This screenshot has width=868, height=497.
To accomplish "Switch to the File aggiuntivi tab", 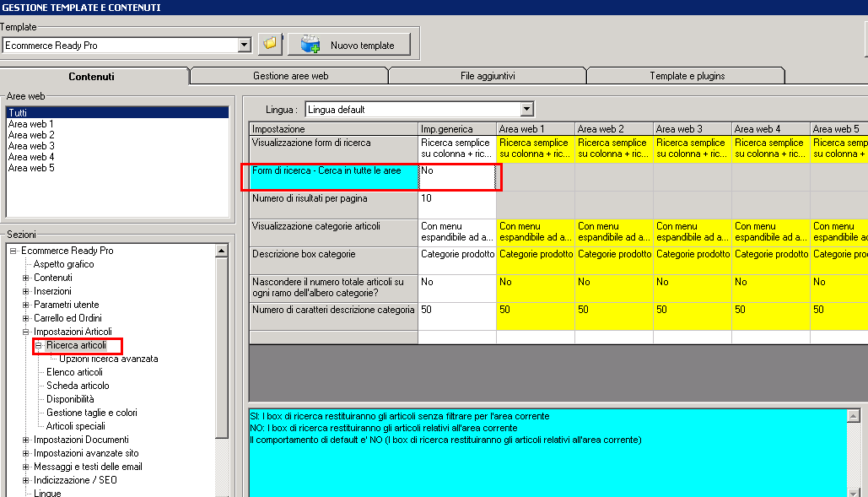I will [488, 76].
